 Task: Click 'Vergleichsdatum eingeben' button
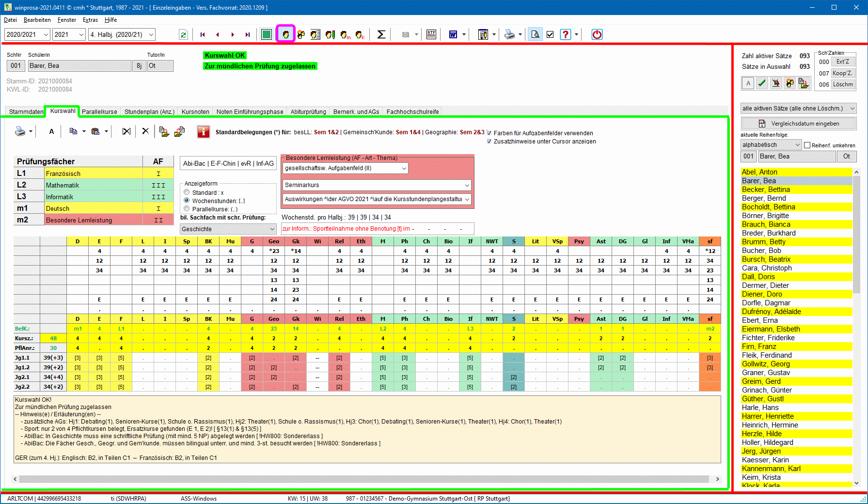798,124
